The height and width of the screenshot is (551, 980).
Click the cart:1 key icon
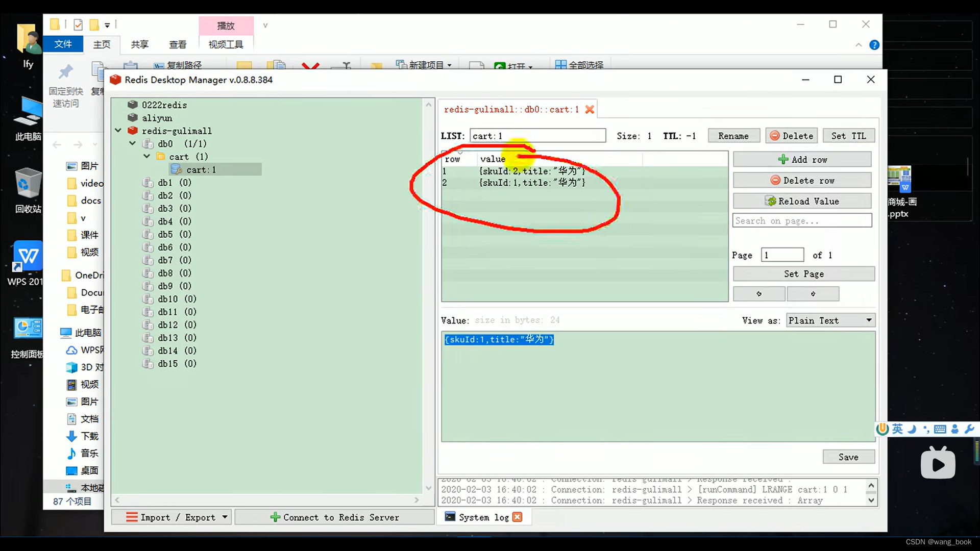pos(176,169)
